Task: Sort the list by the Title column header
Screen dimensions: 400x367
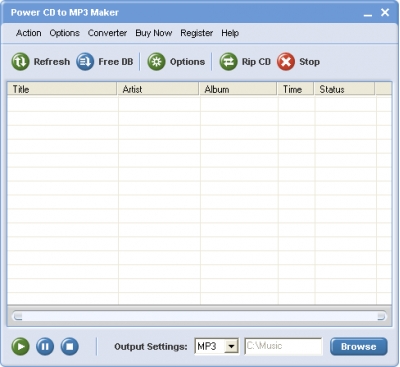Action: coord(62,89)
